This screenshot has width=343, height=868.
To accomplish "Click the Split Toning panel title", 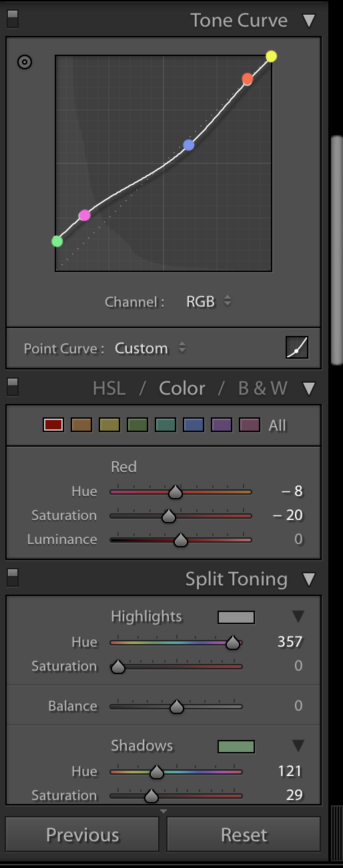I will (236, 579).
